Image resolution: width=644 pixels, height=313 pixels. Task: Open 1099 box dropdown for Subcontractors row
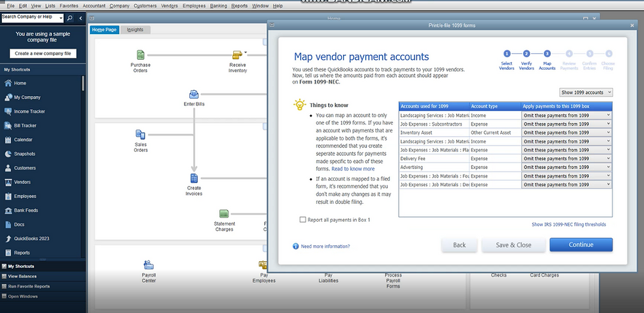click(x=566, y=124)
